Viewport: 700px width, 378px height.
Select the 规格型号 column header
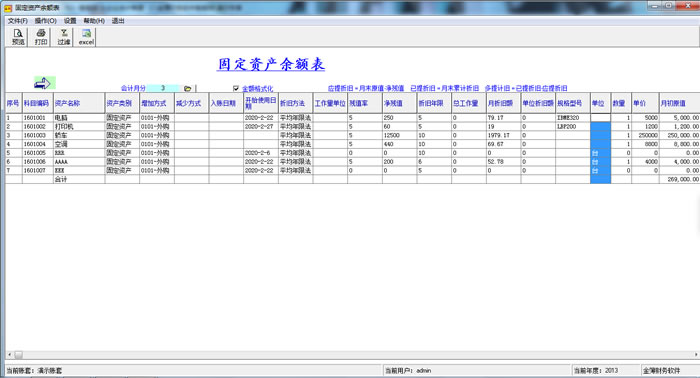coord(573,103)
